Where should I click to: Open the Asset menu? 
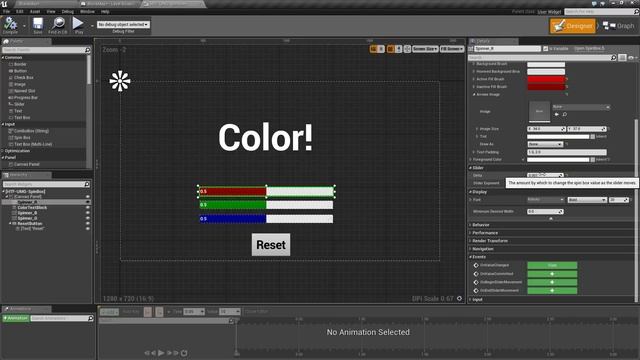tap(35, 11)
